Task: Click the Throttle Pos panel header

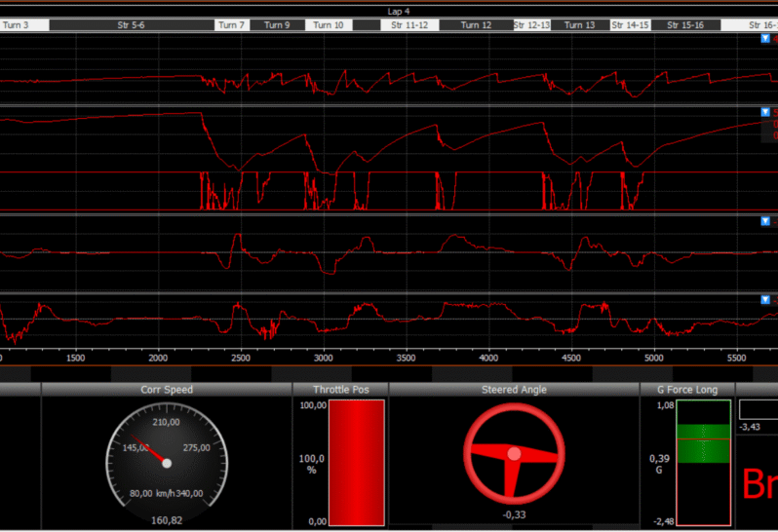Action: click(341, 389)
